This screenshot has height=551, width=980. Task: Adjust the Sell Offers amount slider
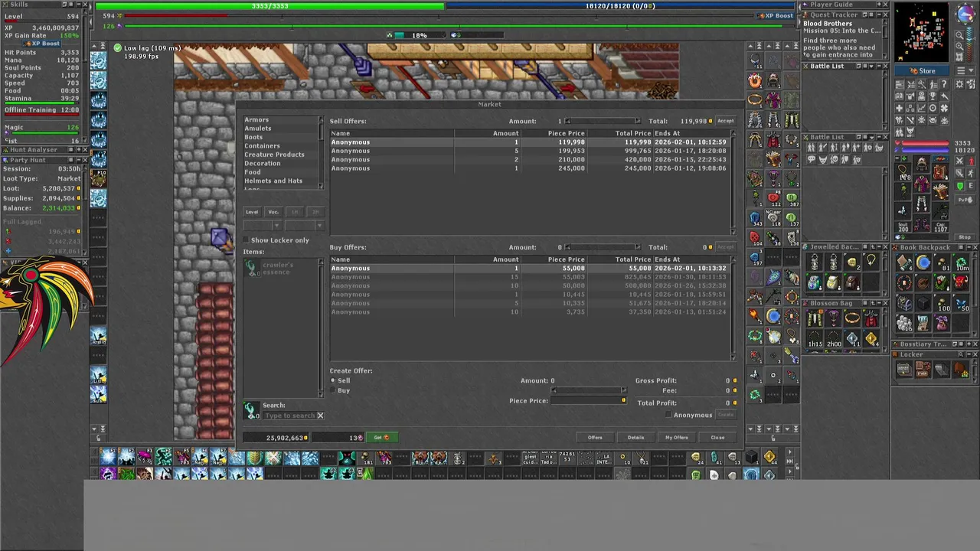click(x=602, y=121)
